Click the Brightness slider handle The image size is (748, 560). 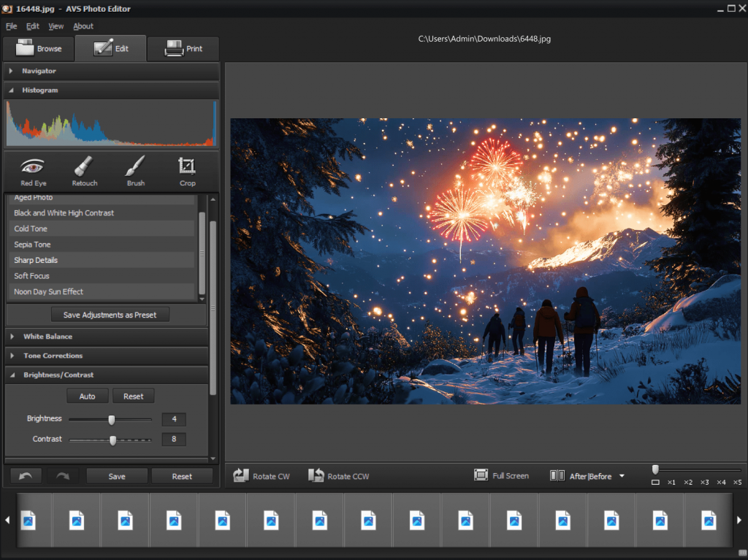(x=112, y=420)
